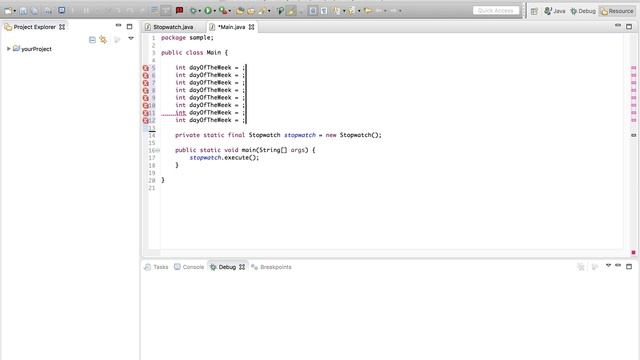Launch Debug with the green bug icon
This screenshot has width=640, height=360.
pyautogui.click(x=193, y=11)
